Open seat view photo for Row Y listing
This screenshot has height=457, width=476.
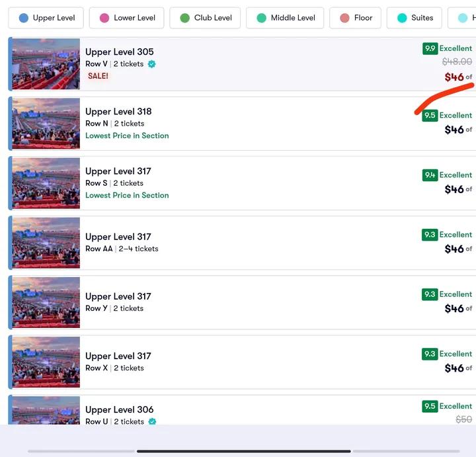(x=46, y=302)
